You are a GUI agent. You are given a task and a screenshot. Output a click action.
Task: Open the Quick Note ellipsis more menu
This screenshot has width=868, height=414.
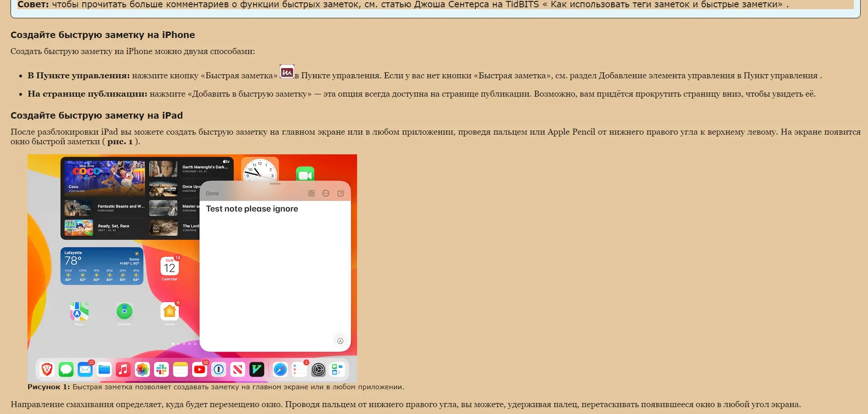point(326,193)
